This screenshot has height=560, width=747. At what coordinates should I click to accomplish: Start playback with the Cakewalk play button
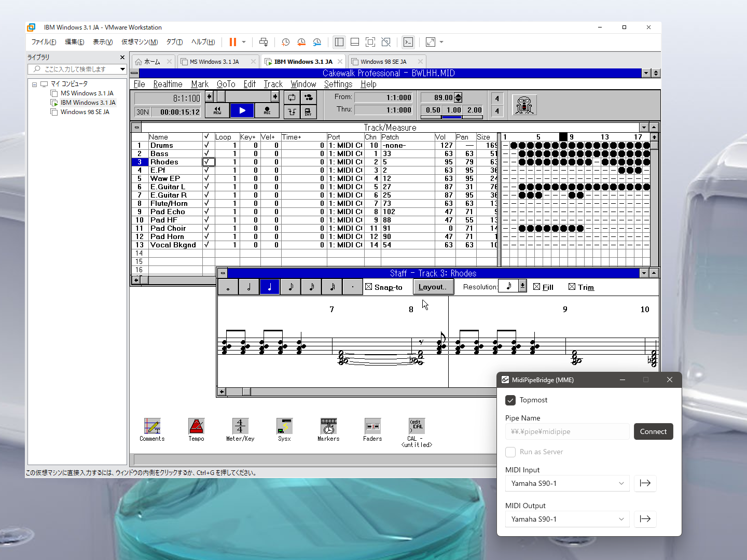pos(242,110)
